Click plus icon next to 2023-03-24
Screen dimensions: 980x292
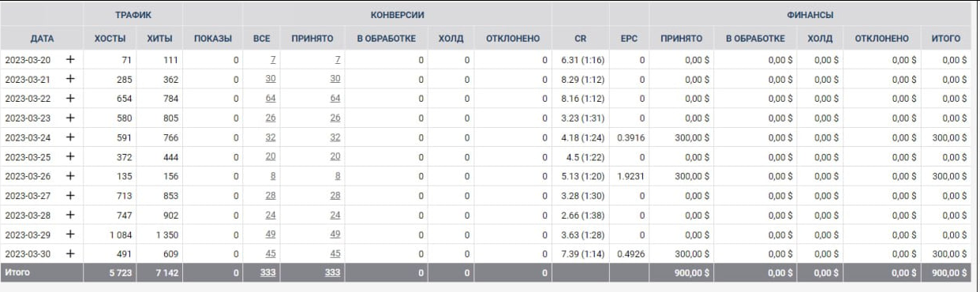70,137
